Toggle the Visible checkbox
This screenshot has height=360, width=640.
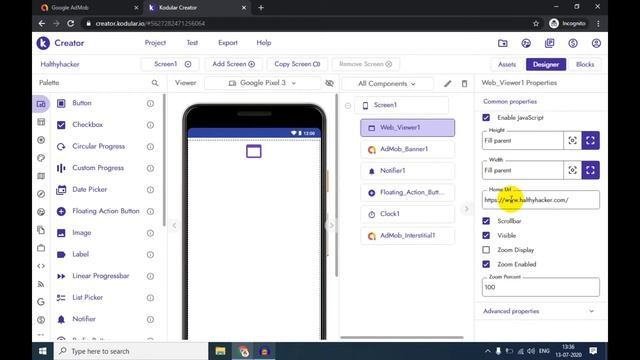[486, 236]
